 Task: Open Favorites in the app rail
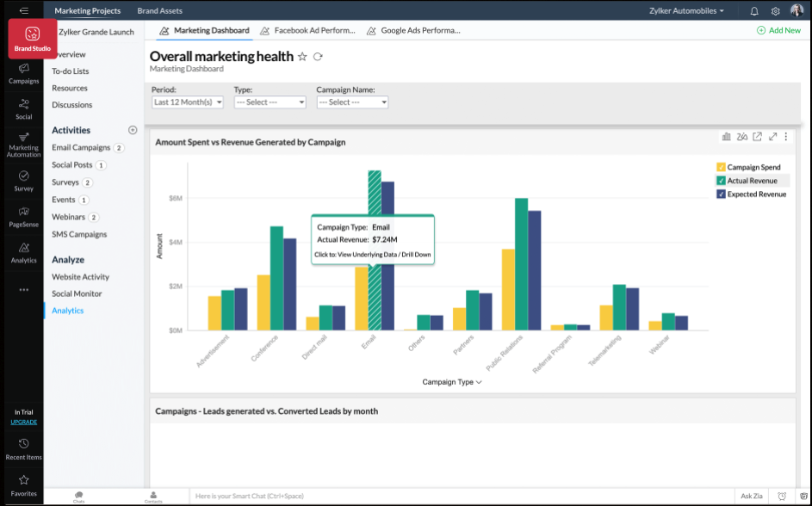coord(24,485)
